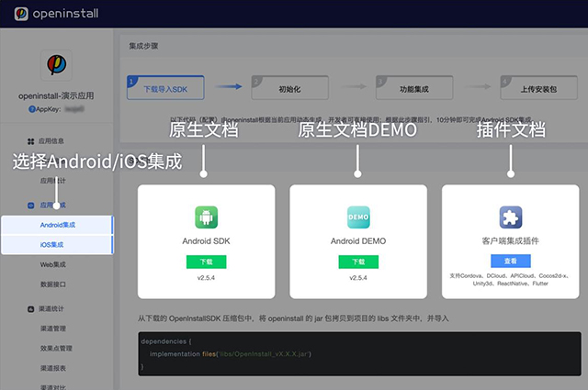Click the 应用集成 section icon

[x=30, y=206]
